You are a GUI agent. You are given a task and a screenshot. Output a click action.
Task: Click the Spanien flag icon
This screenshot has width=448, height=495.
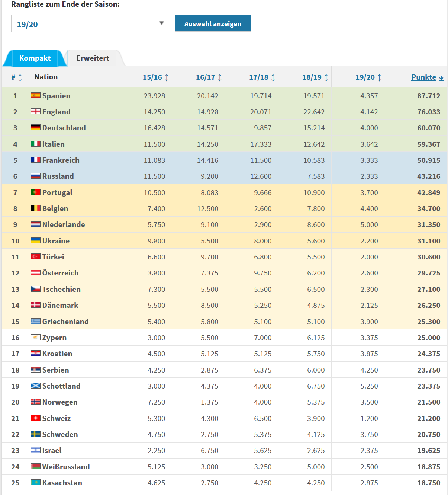coord(36,96)
